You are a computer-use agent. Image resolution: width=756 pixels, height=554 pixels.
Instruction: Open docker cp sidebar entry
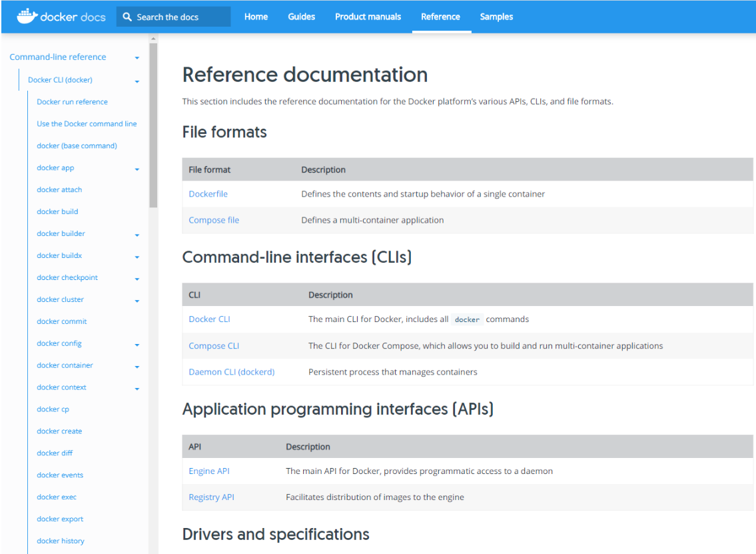tap(53, 409)
